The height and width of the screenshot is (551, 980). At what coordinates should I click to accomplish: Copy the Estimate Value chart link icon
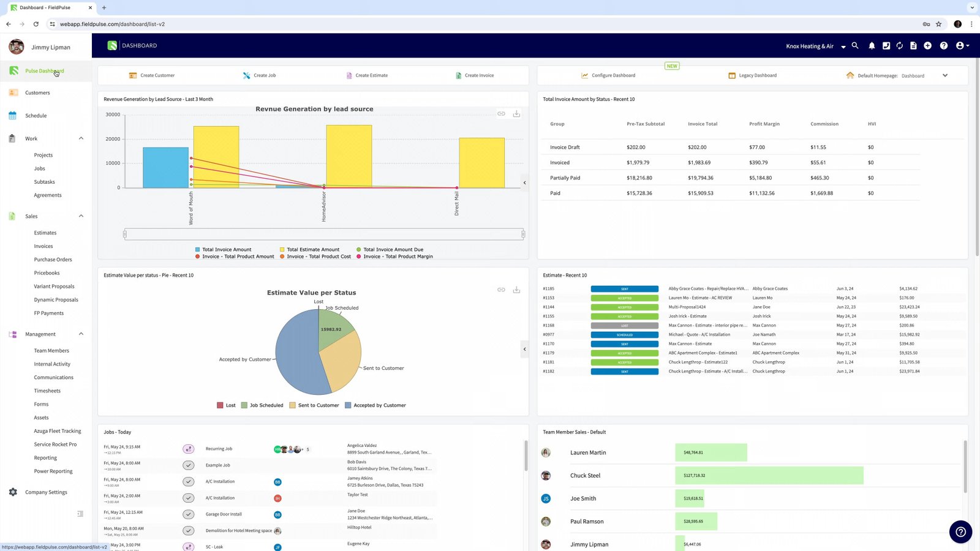pos(501,290)
